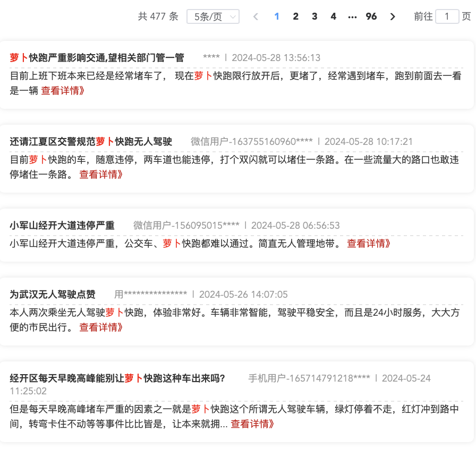476x449 pixels.
Task: Click timestamp 2024-05-28 10:17:21
Action: [369, 142]
